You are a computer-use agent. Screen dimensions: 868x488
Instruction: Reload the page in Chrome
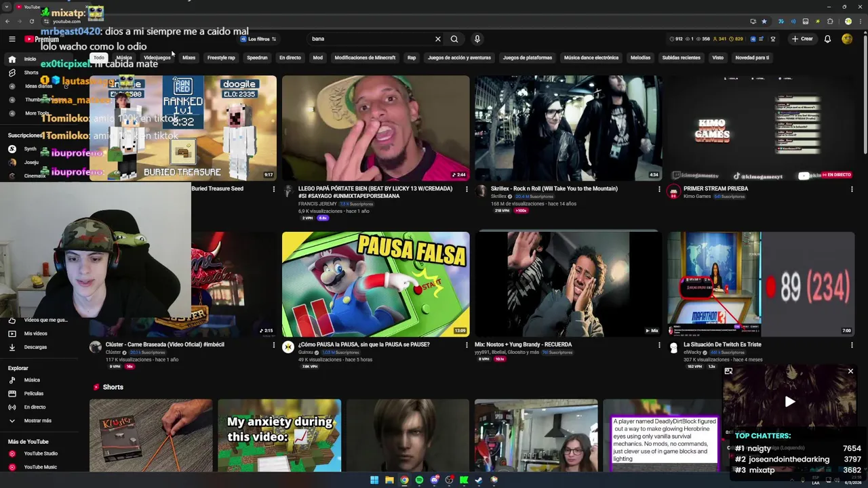(31, 21)
